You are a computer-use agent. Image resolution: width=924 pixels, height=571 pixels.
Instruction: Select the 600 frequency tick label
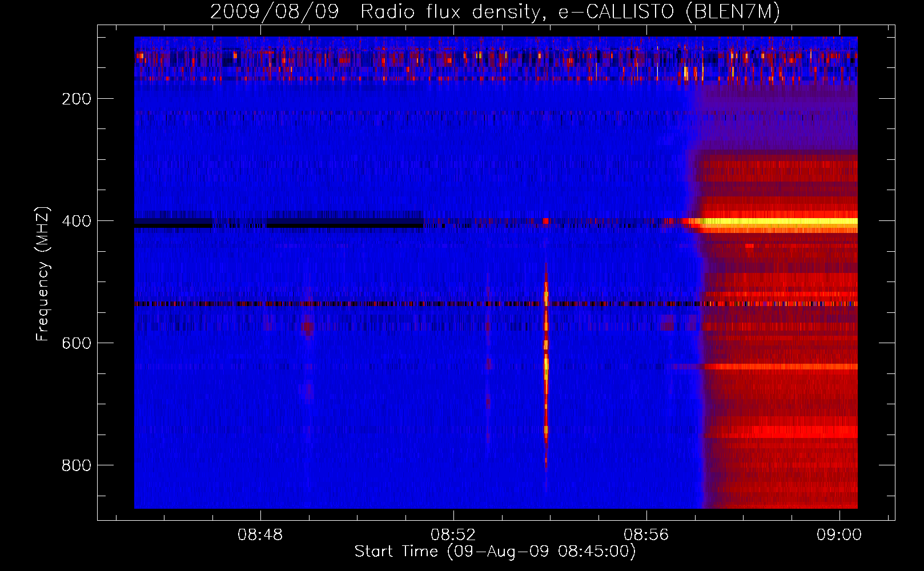(x=77, y=343)
